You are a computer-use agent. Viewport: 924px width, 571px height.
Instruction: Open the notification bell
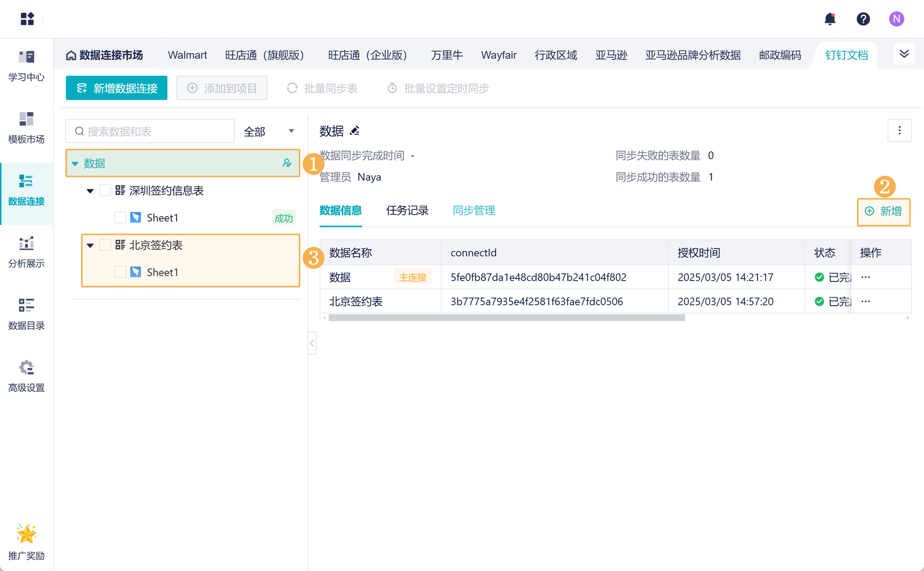pyautogui.click(x=830, y=19)
